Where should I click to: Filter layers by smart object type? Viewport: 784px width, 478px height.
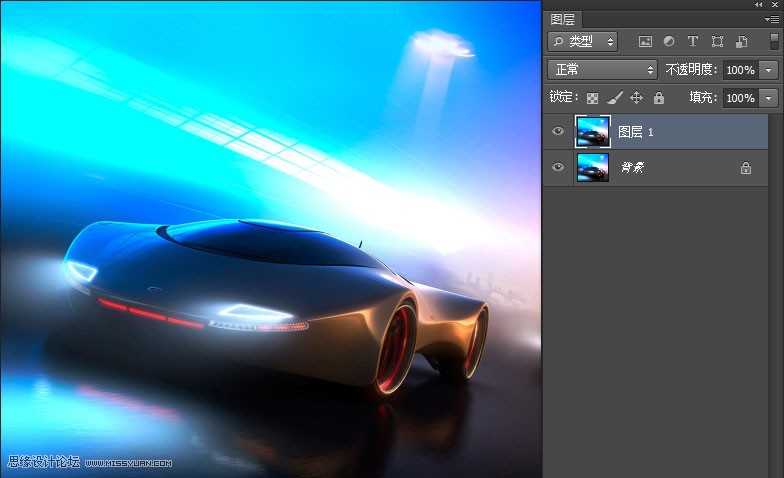coord(741,42)
